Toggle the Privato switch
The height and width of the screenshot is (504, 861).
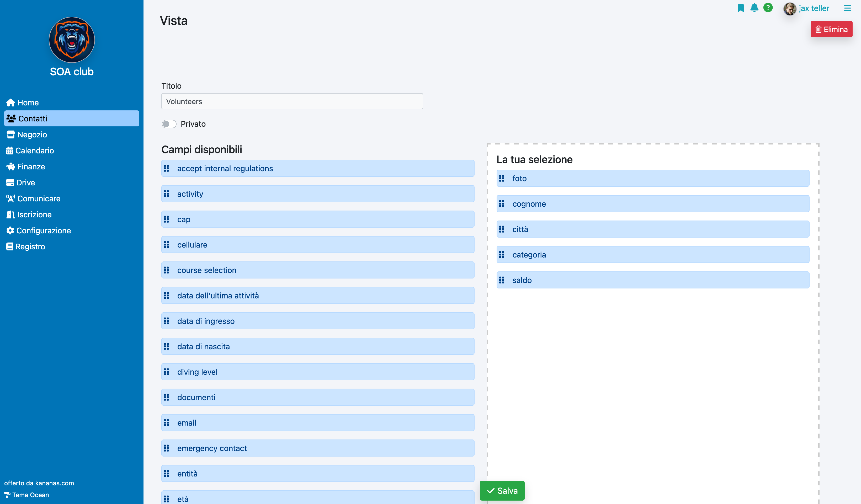click(x=169, y=124)
